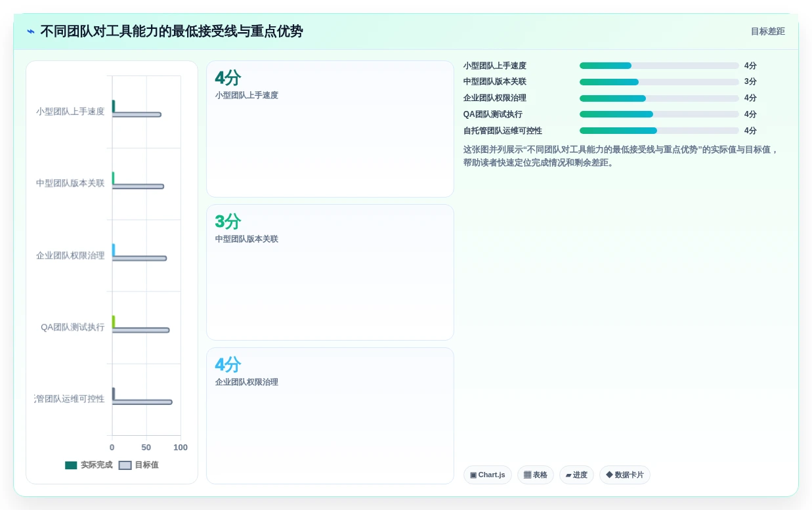Image resolution: width=812 pixels, height=510 pixels.
Task: Click the chart y-axis label QA团队测试执行
Action: 72,327
